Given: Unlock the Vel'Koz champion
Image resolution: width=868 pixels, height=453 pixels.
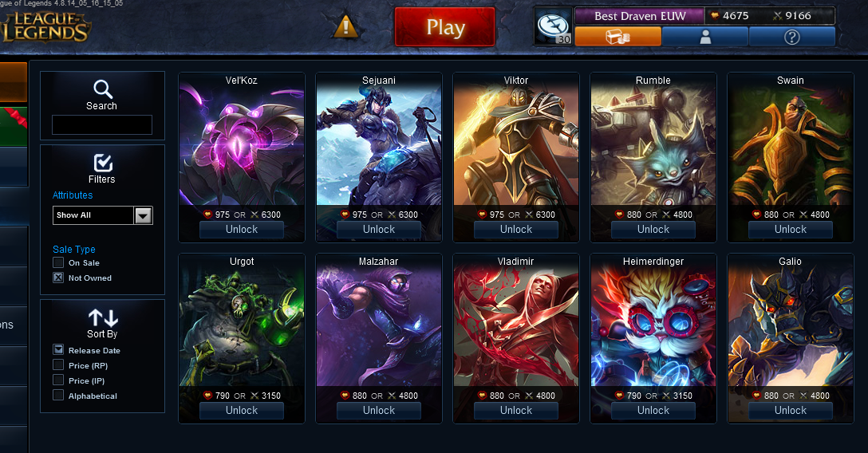Looking at the screenshot, I should 242,230.
